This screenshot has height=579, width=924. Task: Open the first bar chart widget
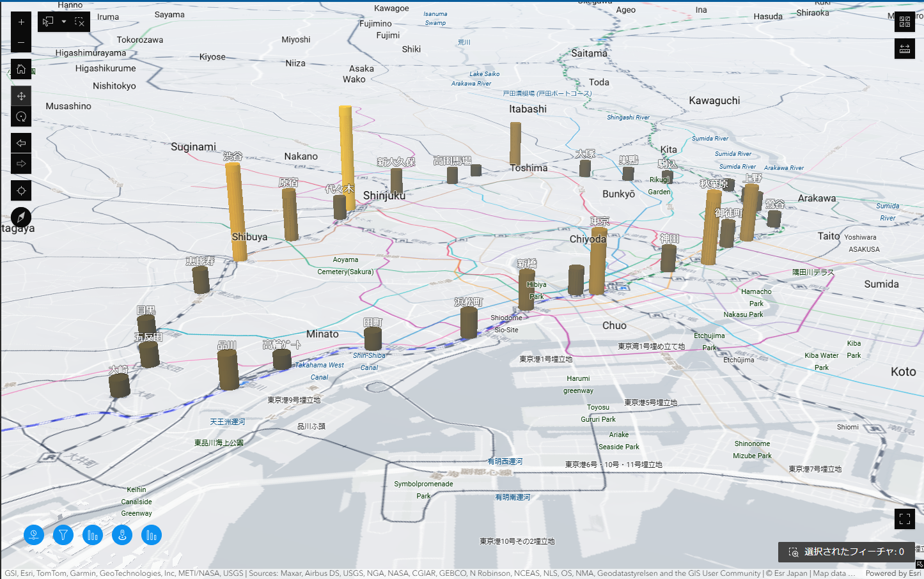click(x=93, y=535)
